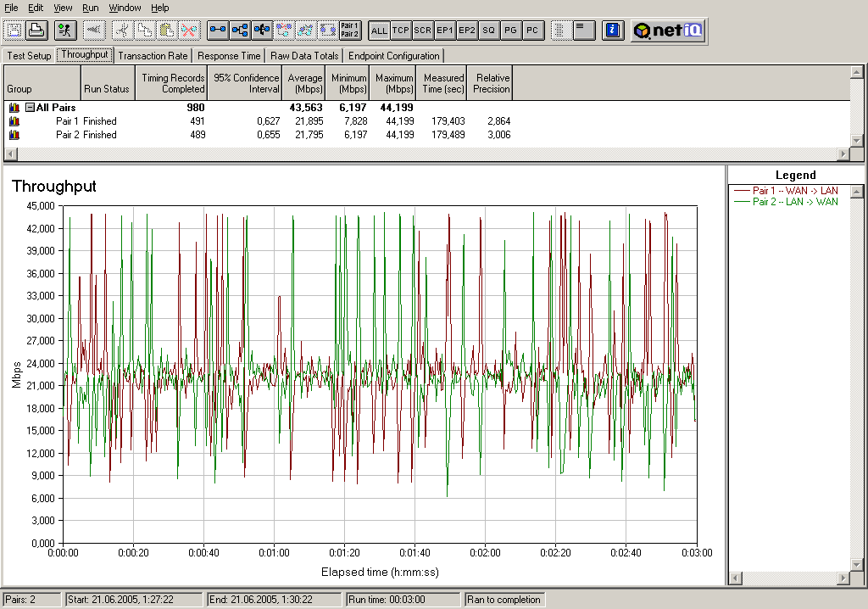Click the NetIQ logo button
Viewport: 868px width, 609px height.
(667, 31)
